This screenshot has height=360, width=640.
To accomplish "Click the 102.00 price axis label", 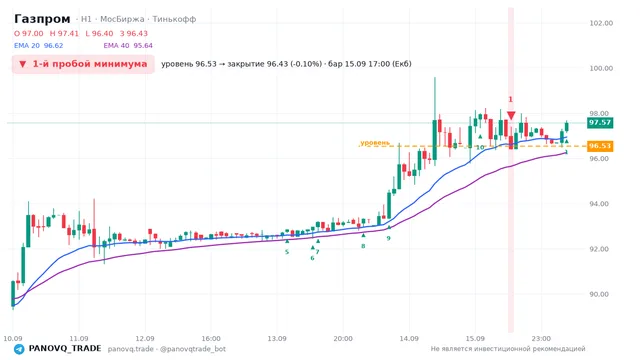I will point(601,23).
